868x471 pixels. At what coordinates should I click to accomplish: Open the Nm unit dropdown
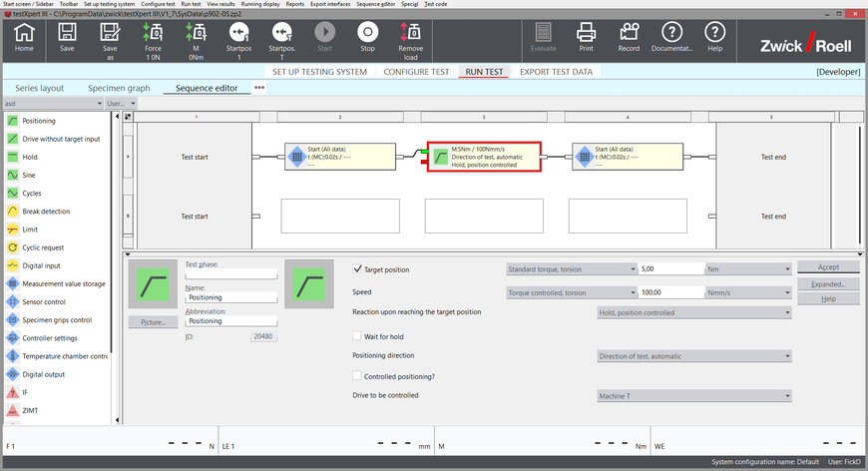[x=748, y=269]
